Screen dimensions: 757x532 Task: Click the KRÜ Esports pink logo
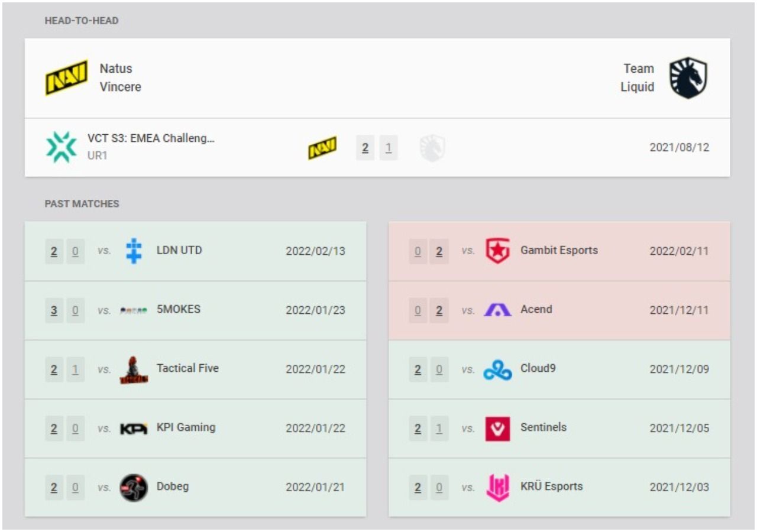point(497,488)
